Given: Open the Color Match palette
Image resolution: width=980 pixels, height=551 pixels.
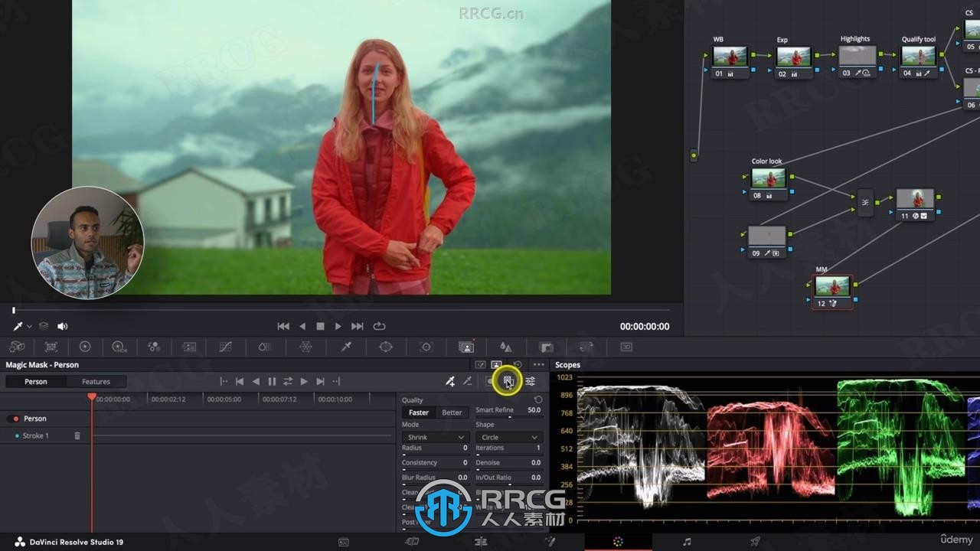Looking at the screenshot, I should point(51,347).
